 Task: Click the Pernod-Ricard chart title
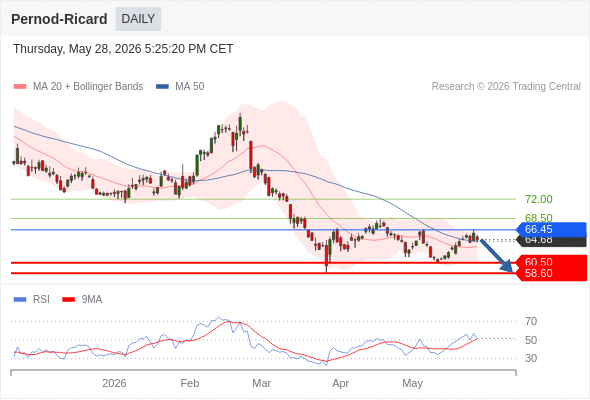tap(59, 19)
